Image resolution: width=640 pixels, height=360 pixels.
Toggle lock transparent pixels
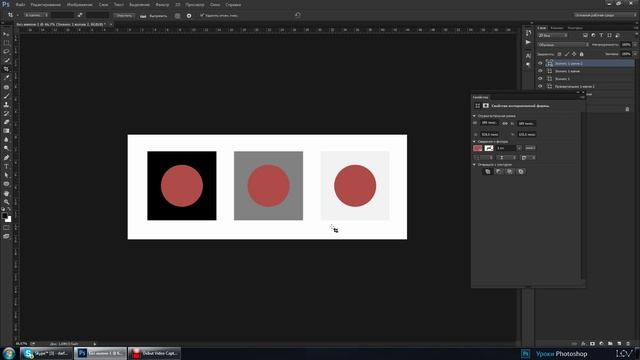pos(559,54)
